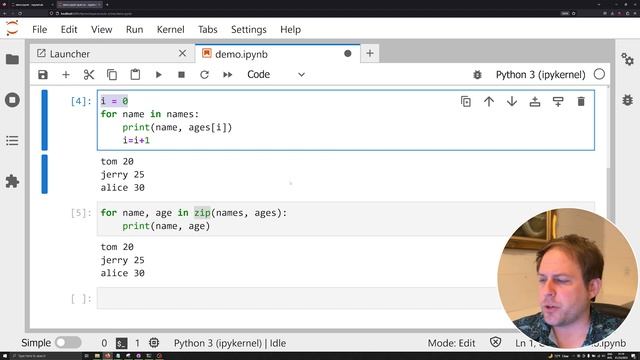The height and width of the screenshot is (360, 640).
Task: Open the Kernel menu
Action: (171, 29)
